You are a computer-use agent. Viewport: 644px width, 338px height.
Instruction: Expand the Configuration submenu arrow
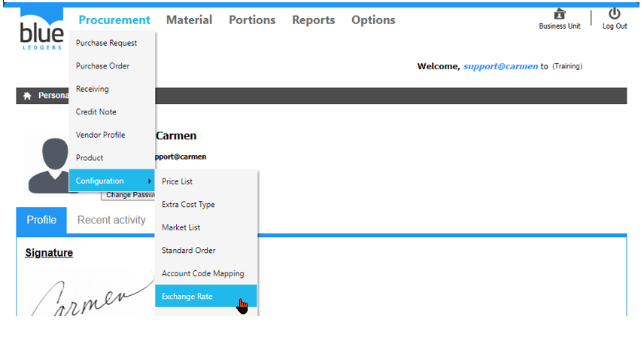tap(149, 181)
